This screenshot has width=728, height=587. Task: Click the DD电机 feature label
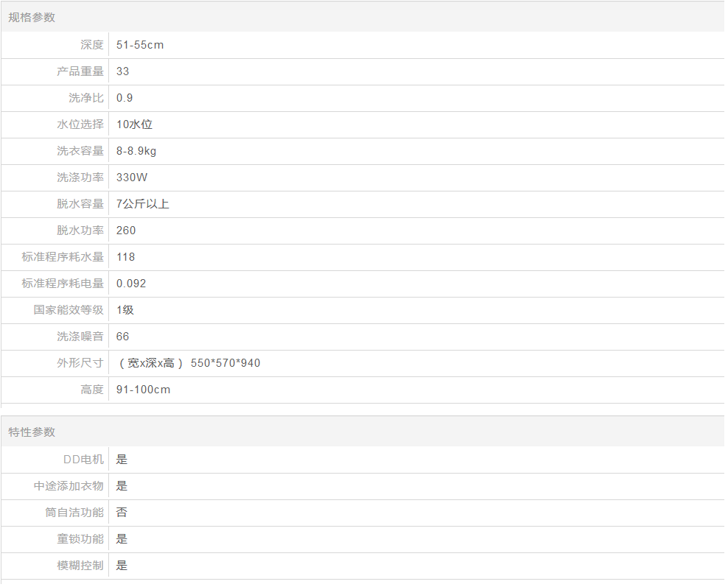83,460
